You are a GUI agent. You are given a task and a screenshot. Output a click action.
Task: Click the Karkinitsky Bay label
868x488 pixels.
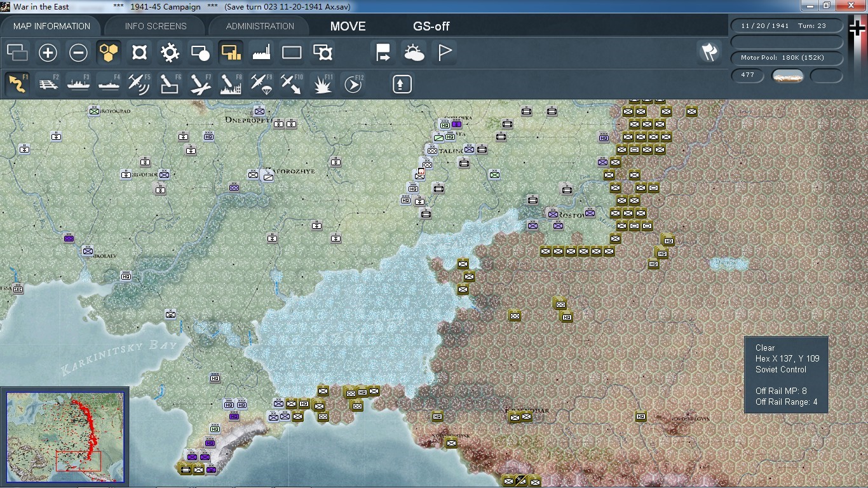[x=119, y=356]
